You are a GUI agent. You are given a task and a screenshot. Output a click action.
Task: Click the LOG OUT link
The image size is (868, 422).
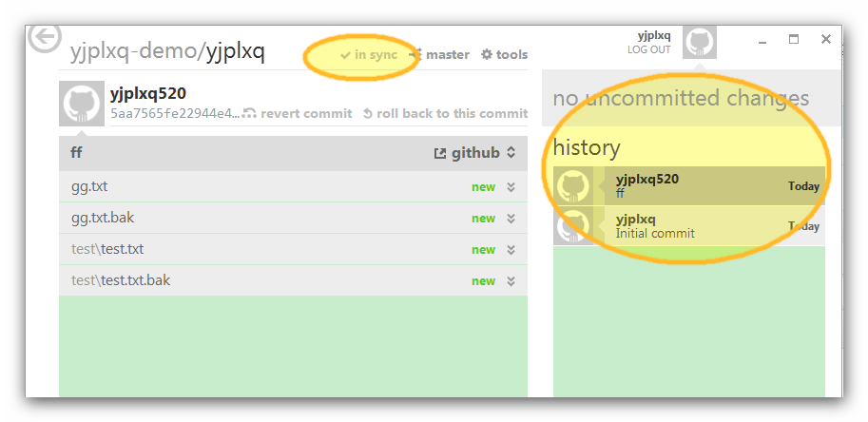[x=648, y=49]
